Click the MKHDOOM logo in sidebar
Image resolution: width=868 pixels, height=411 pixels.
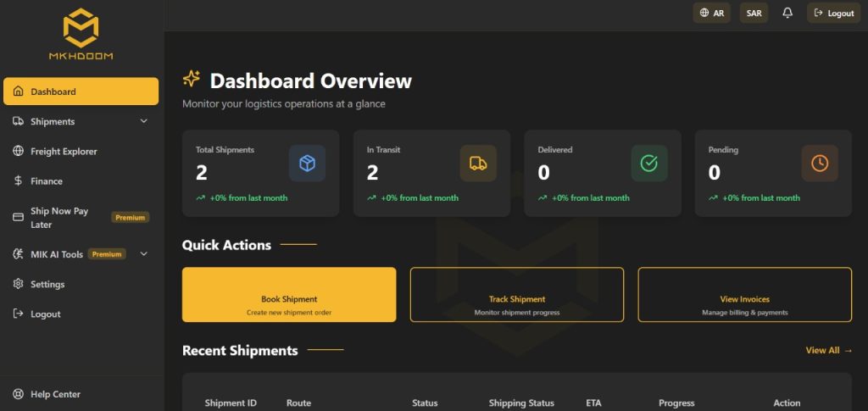point(81,34)
